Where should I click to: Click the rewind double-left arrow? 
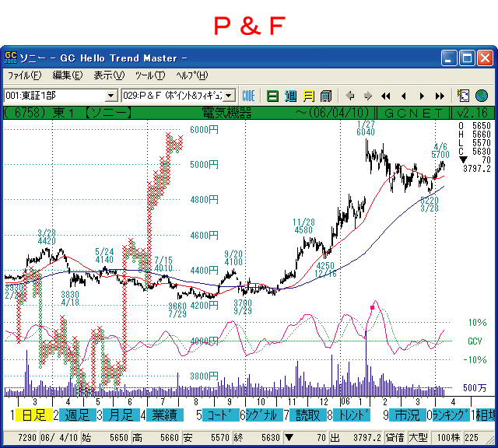386,96
